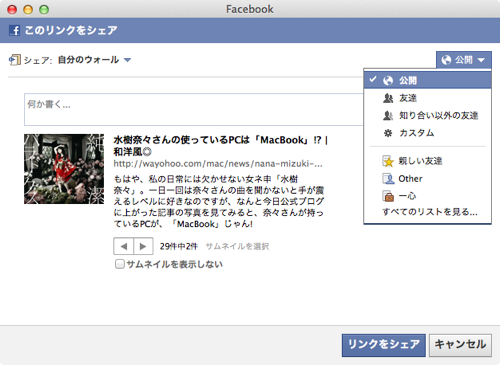Select the checked 公開 menu option

(x=428, y=80)
